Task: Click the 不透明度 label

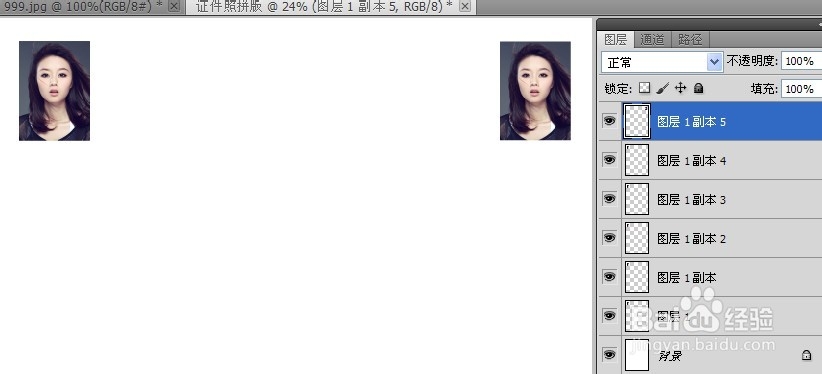Action: (x=752, y=61)
